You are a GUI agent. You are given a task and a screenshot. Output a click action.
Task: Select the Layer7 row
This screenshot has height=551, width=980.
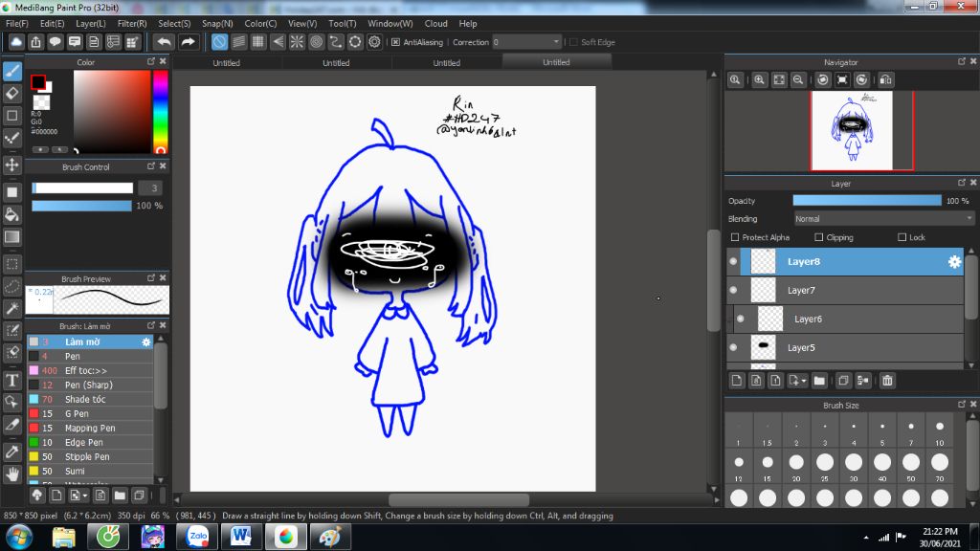coord(845,290)
